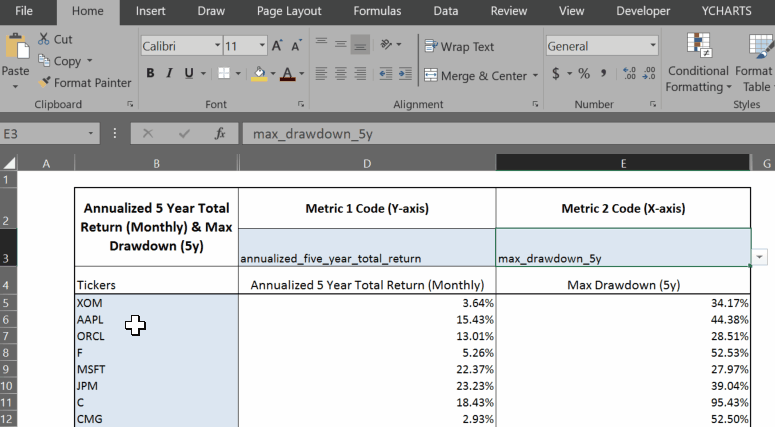Open the Developer tab

[643, 11]
